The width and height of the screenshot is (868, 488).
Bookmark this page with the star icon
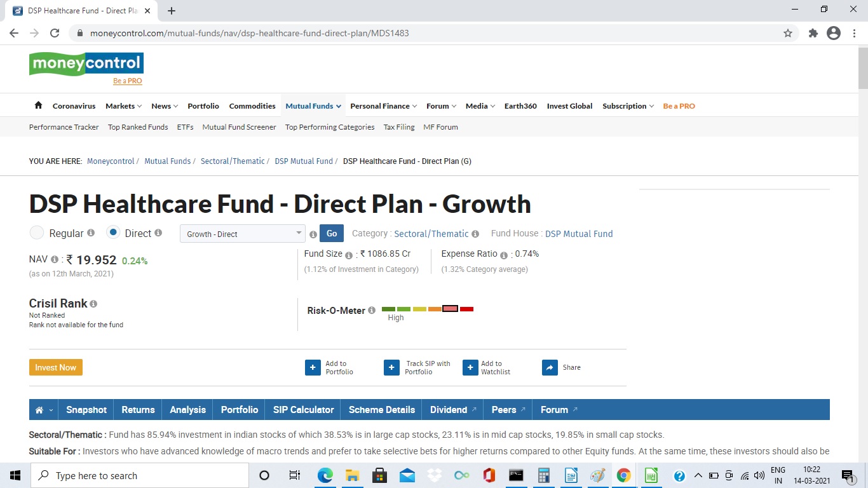click(x=788, y=33)
